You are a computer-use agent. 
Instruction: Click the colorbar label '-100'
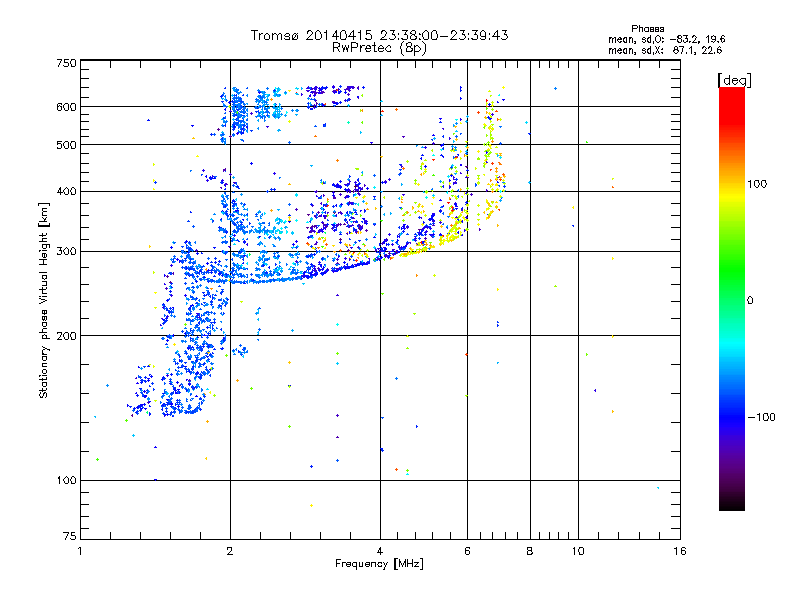point(761,417)
